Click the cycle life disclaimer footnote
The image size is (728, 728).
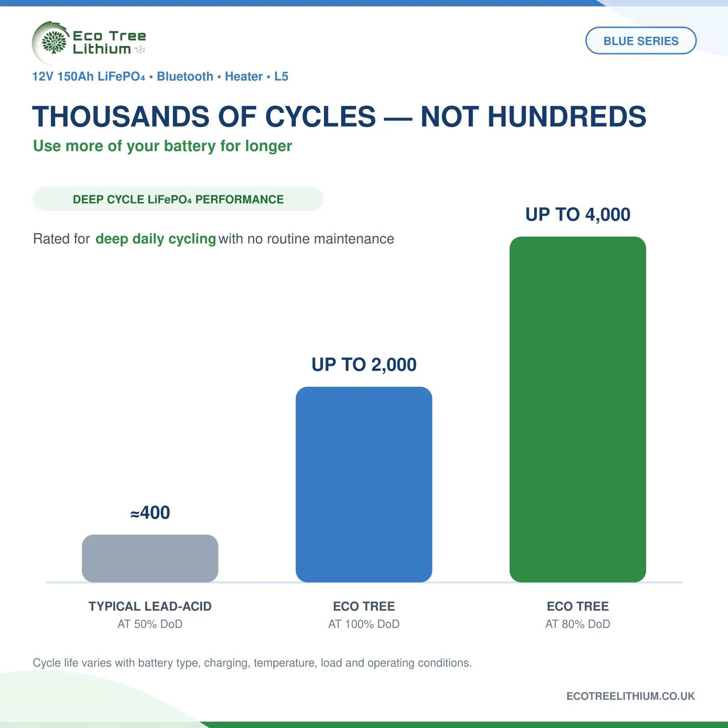[252, 663]
